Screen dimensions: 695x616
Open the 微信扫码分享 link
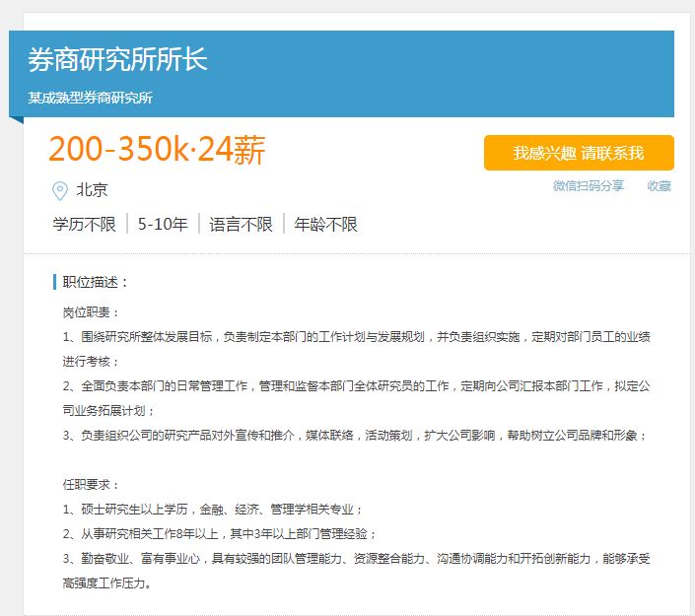(x=588, y=185)
